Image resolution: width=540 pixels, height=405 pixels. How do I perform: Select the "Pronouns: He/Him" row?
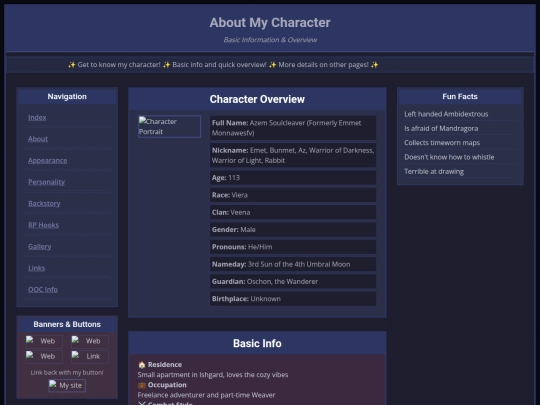pyautogui.click(x=293, y=247)
